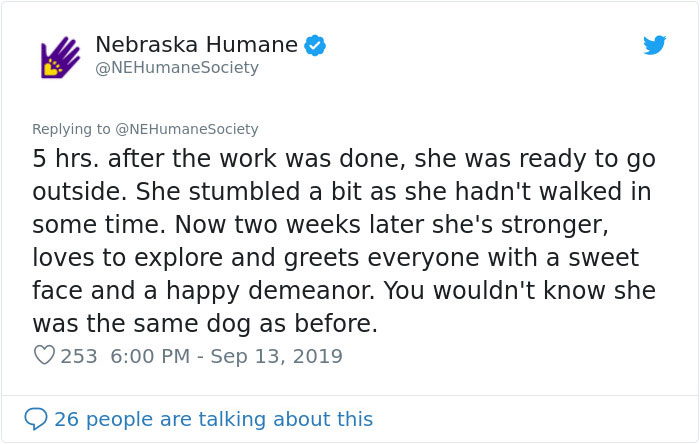The width and height of the screenshot is (700, 444).
Task: Click tweet line starting 'face and a happy'
Action: point(344,290)
